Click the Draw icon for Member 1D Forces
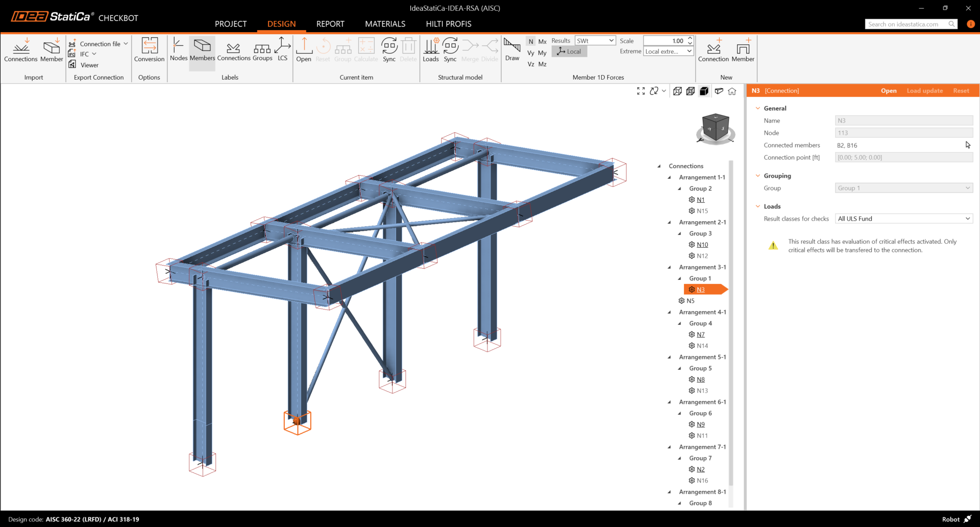This screenshot has height=527, width=980. pos(512,51)
